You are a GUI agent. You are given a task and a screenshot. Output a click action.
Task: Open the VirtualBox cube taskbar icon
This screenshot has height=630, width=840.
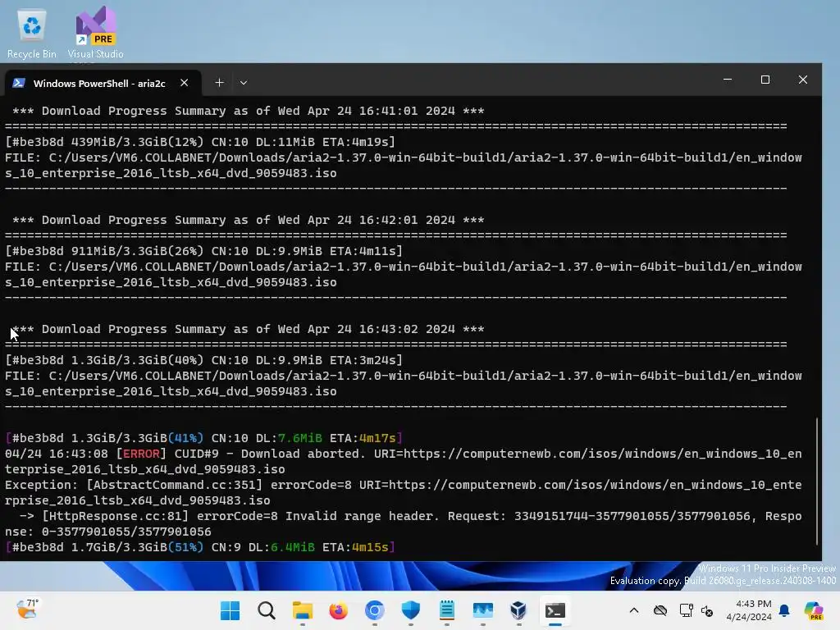[518, 610]
